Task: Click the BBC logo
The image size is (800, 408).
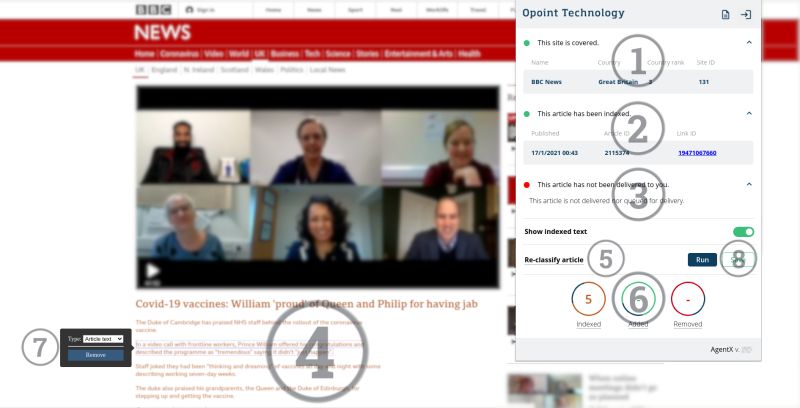Action: coord(153,10)
